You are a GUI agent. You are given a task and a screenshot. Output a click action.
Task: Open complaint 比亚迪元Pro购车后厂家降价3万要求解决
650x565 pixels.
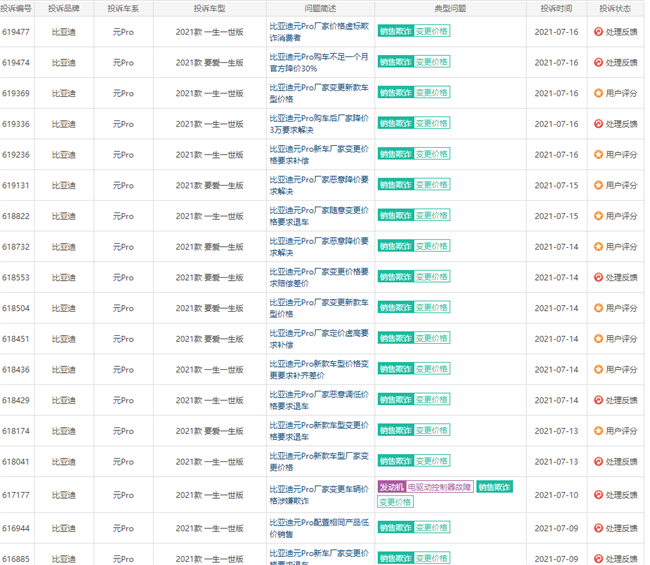pos(319,124)
